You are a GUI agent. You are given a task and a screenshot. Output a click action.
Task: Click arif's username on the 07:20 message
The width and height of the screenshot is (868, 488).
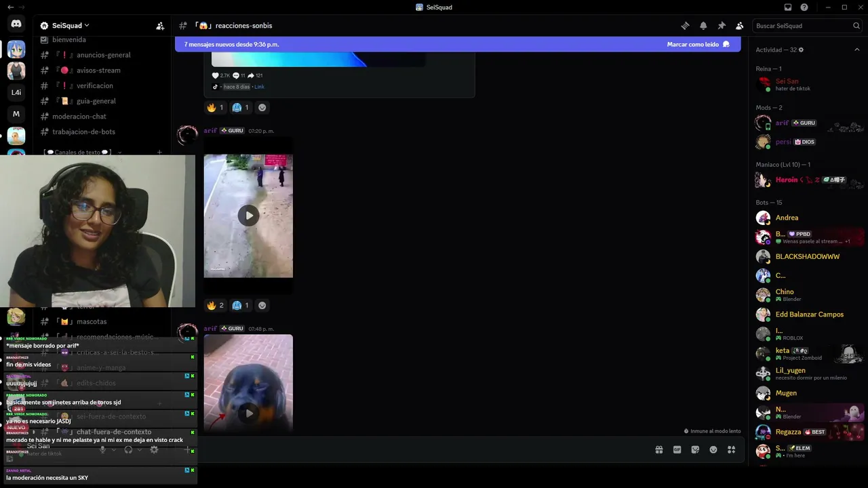click(210, 131)
